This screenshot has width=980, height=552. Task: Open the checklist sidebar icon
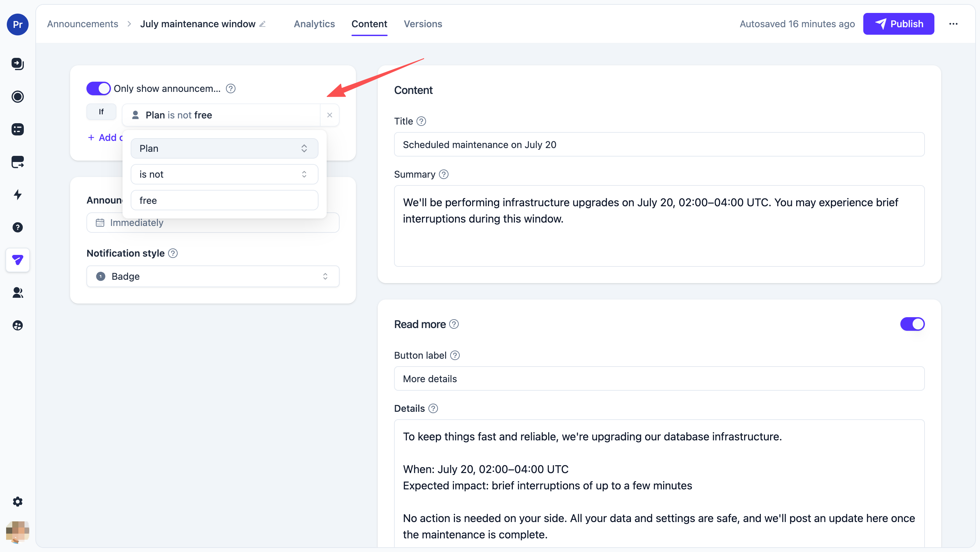[17, 129]
